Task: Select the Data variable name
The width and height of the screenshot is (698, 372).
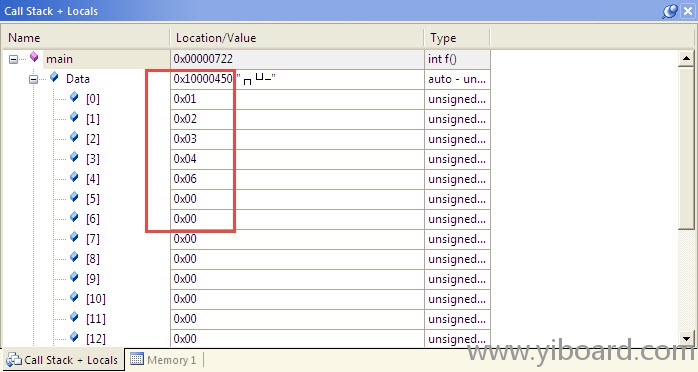Action: point(78,79)
